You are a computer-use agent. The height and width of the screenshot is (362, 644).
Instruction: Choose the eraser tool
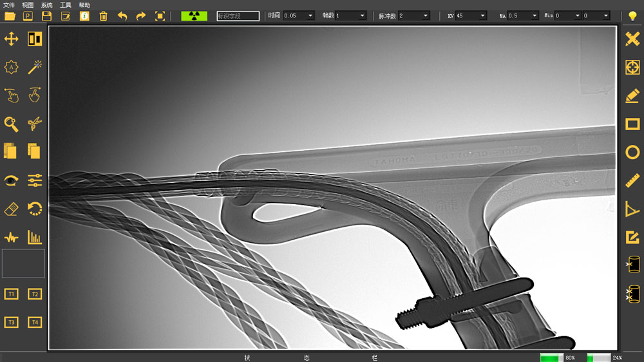pos(11,209)
